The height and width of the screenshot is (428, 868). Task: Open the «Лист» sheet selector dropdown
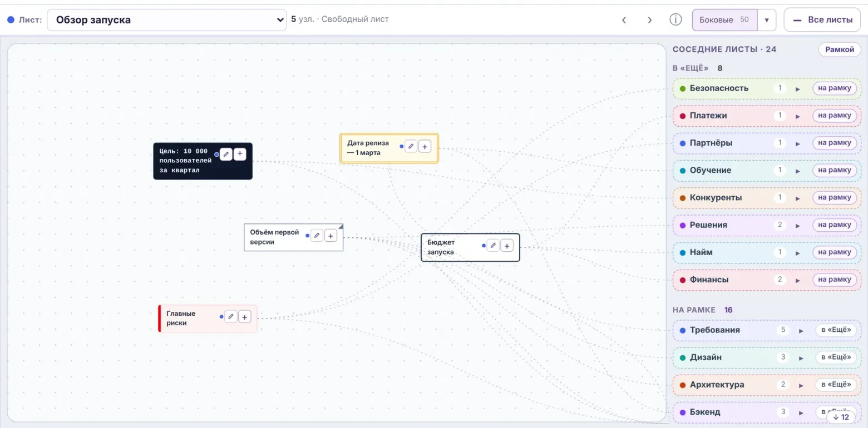pyautogui.click(x=167, y=20)
